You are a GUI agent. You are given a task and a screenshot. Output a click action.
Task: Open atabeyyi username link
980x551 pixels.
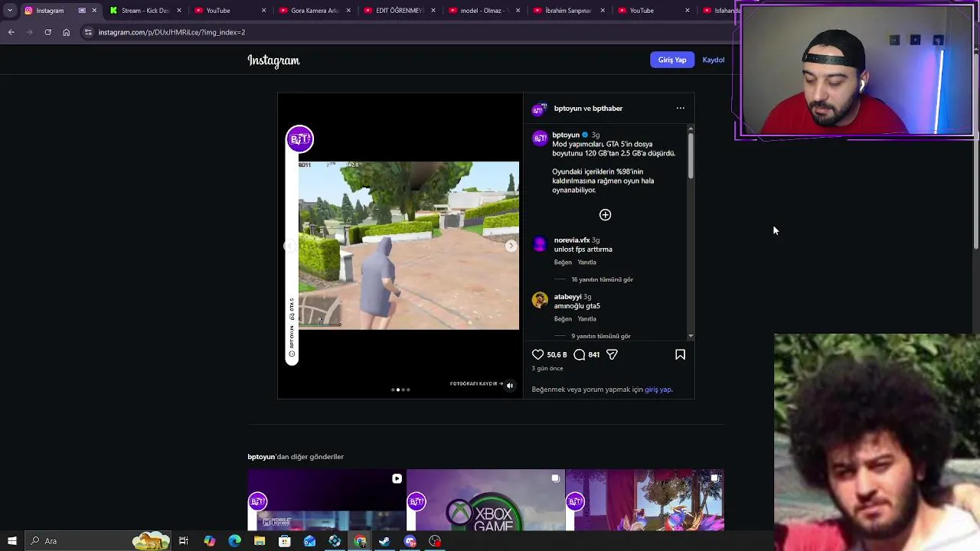tap(568, 297)
